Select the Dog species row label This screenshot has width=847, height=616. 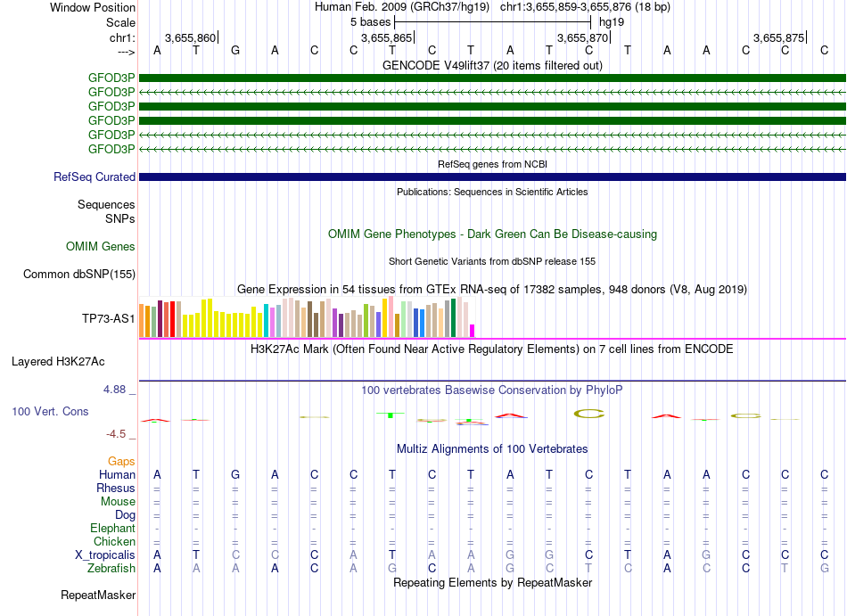tap(126, 515)
